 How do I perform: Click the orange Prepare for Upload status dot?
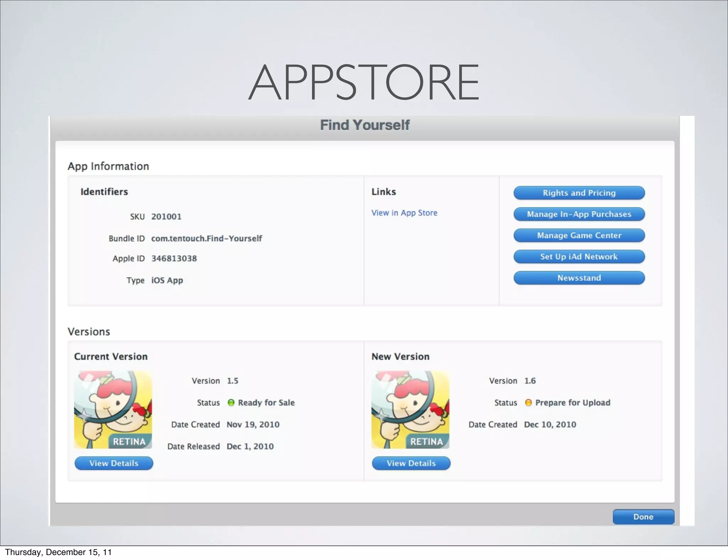(x=528, y=403)
